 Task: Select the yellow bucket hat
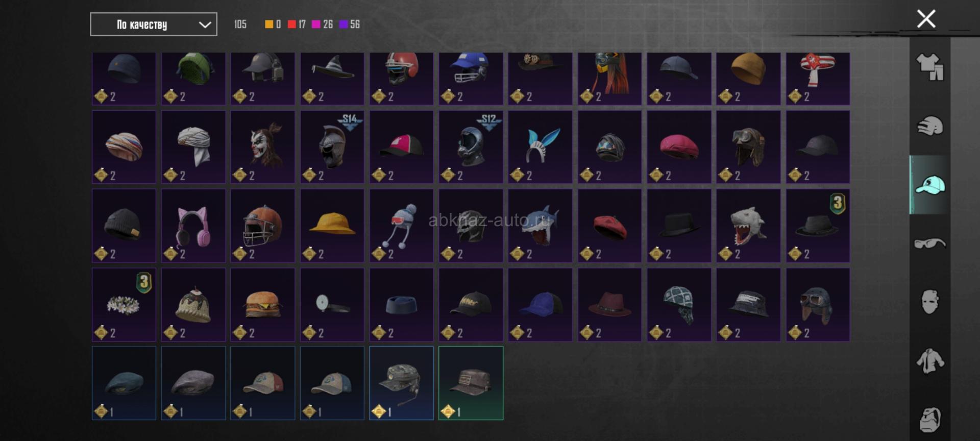click(332, 226)
